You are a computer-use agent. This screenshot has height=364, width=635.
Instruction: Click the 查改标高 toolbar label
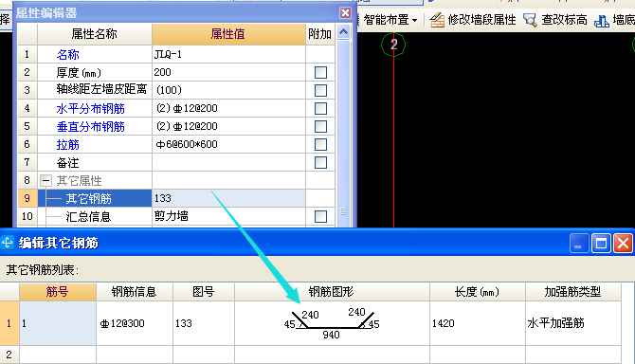point(564,20)
